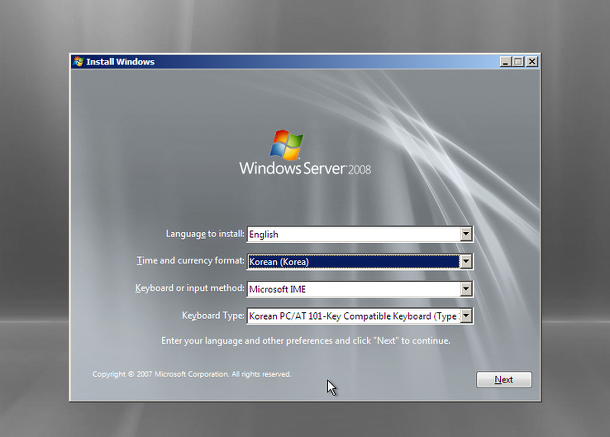Screen dimensions: 610x437
Task: Click the Time and currency format label
Action: click(x=191, y=261)
